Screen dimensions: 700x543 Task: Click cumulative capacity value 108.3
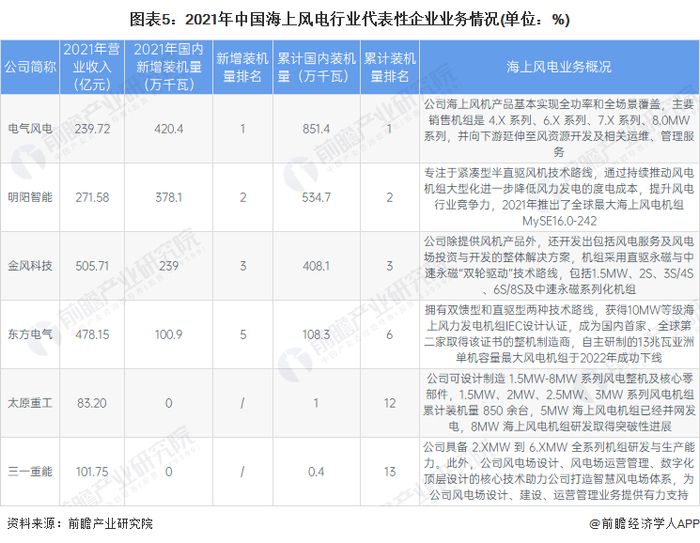(x=317, y=334)
